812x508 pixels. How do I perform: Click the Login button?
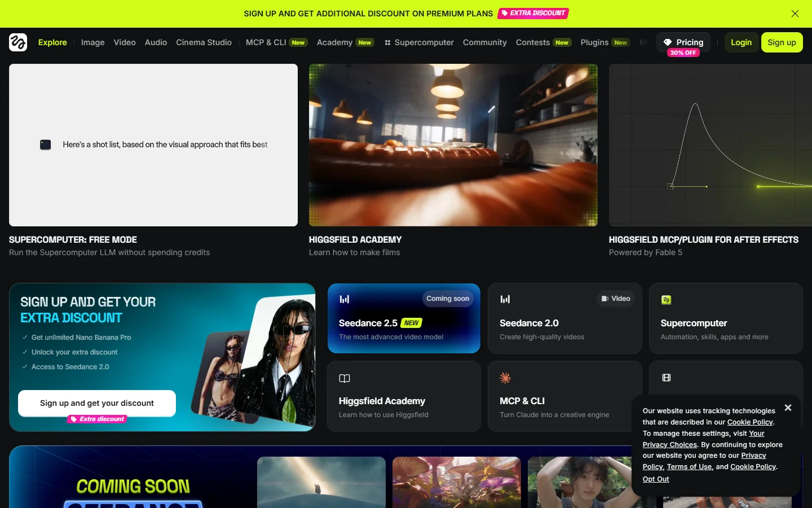pos(741,42)
